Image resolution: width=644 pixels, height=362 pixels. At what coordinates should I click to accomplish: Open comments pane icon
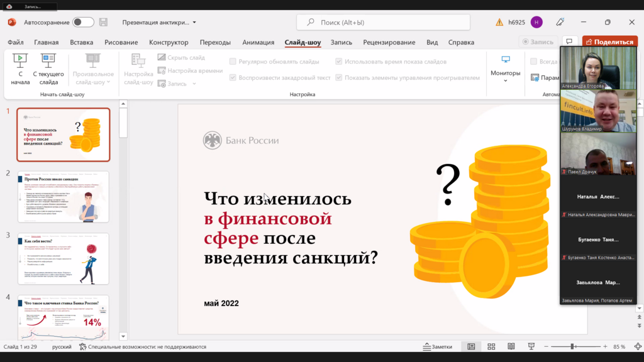569,41
